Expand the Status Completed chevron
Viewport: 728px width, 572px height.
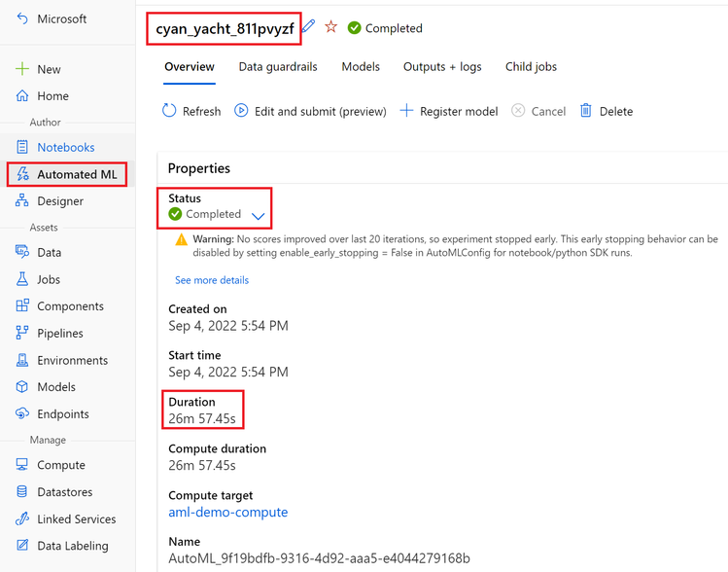[259, 216]
